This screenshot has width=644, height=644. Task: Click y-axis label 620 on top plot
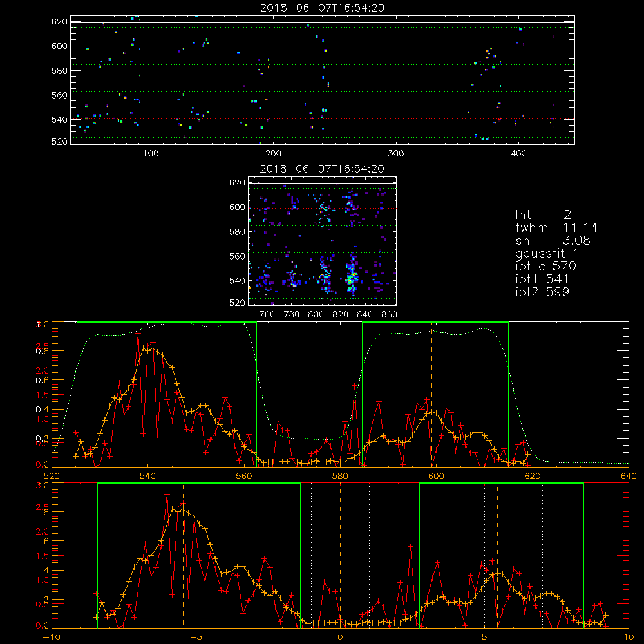coord(59,22)
